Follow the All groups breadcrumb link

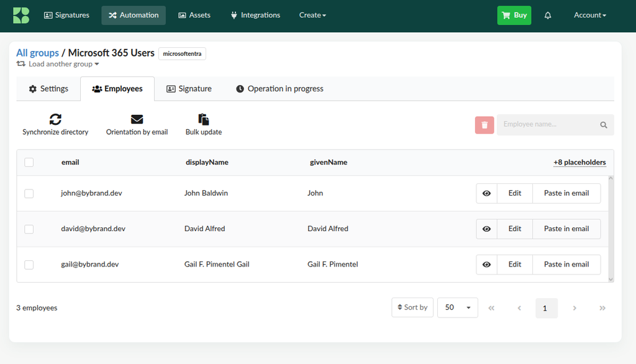pos(37,53)
